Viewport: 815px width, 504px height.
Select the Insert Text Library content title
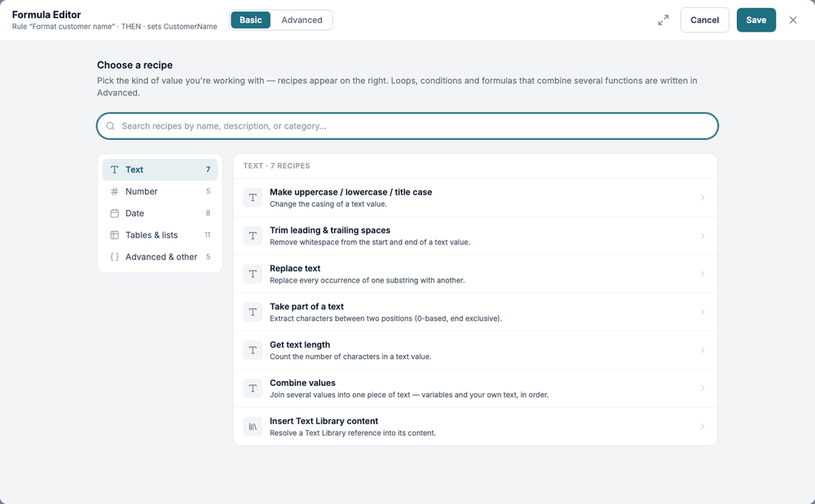(x=324, y=421)
